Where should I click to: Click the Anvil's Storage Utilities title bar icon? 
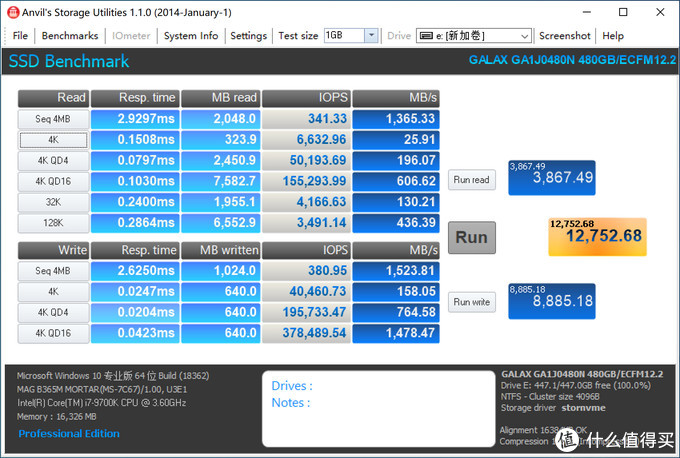12,12
